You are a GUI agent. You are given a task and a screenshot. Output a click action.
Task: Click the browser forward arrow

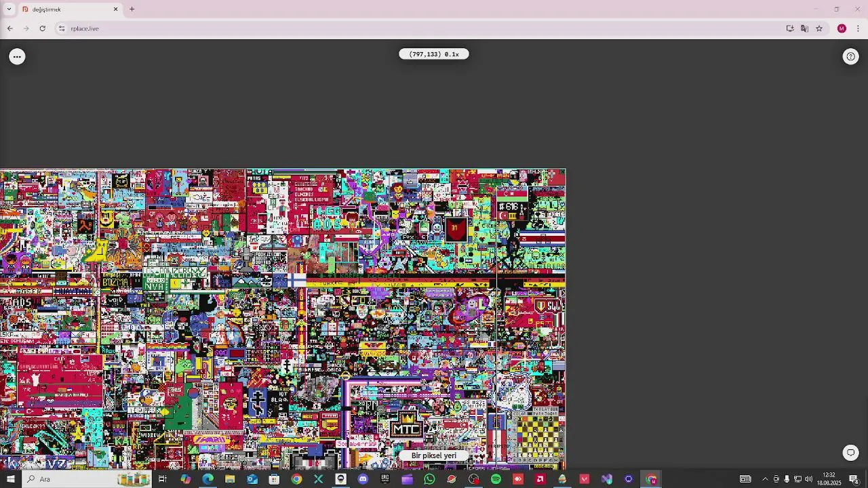coord(26,28)
